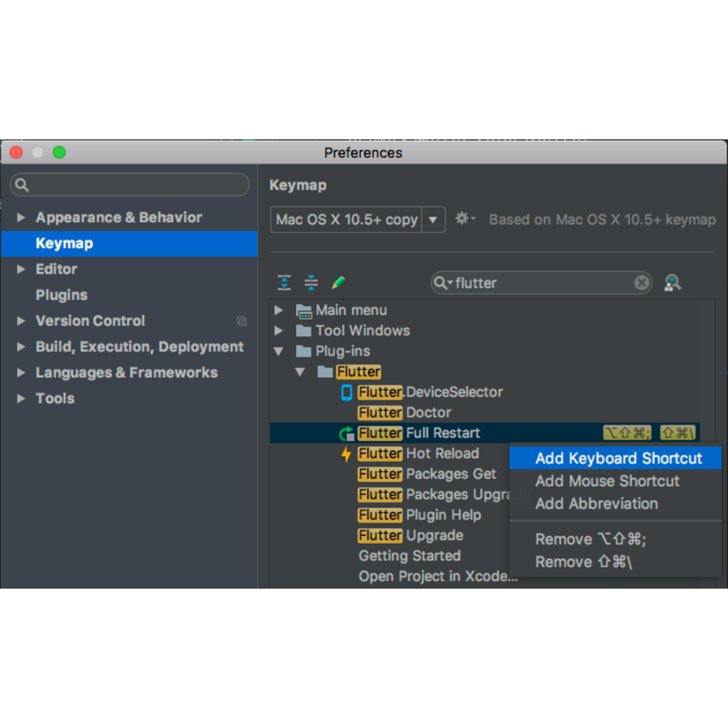
Task: Select the Flutter Doctor keymap entry
Action: click(404, 412)
